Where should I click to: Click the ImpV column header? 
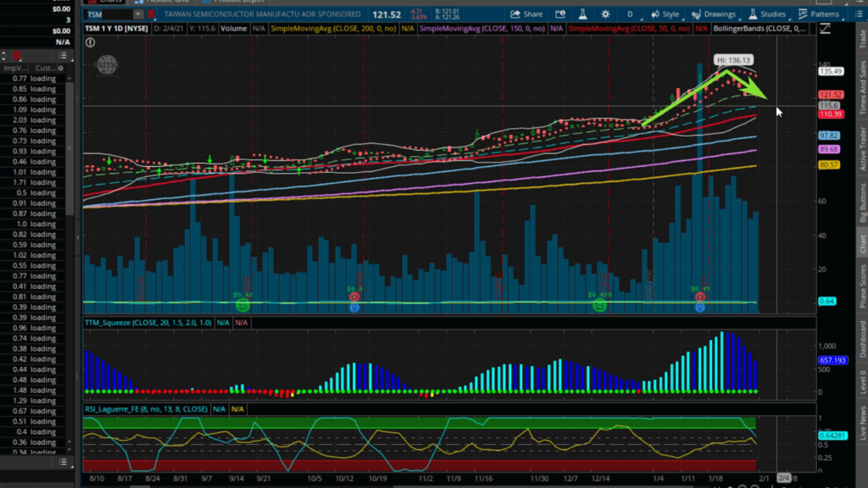pos(14,68)
